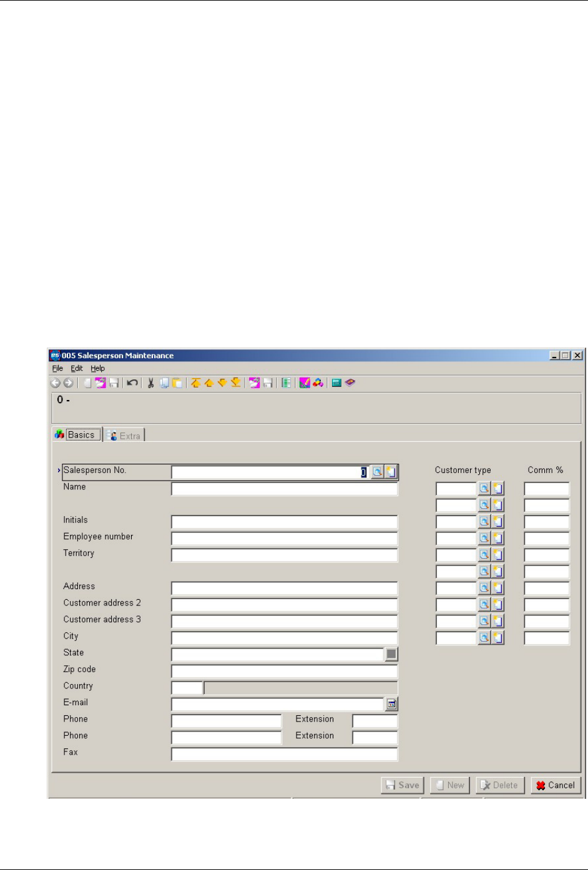Click the Territory input field
The image size is (588, 870).
(x=285, y=555)
